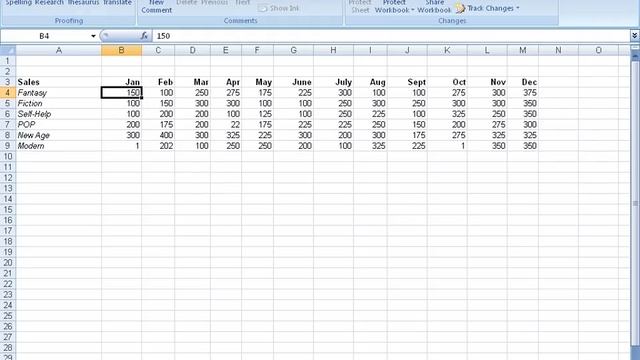
Task: Click the 'Apr' column heading cell
Action: 226,82
